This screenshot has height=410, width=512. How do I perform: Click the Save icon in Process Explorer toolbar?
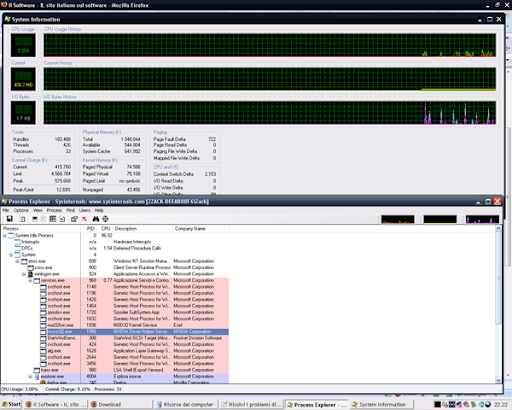(9, 219)
